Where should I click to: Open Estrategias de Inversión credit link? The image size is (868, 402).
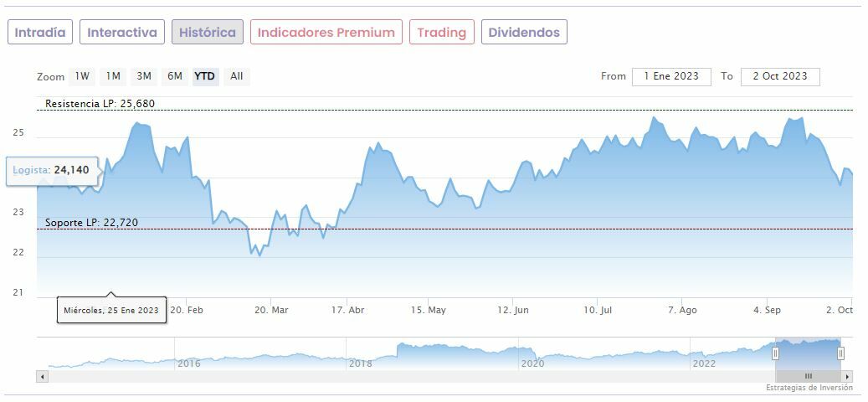(x=809, y=388)
